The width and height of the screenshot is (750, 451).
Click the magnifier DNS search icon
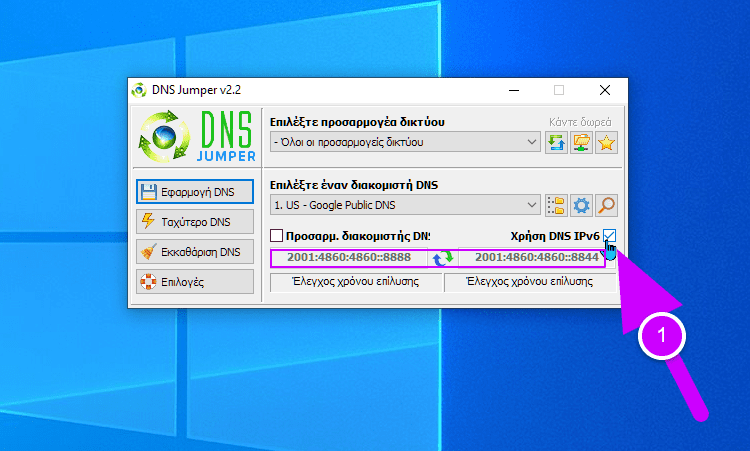pyautogui.click(x=606, y=206)
